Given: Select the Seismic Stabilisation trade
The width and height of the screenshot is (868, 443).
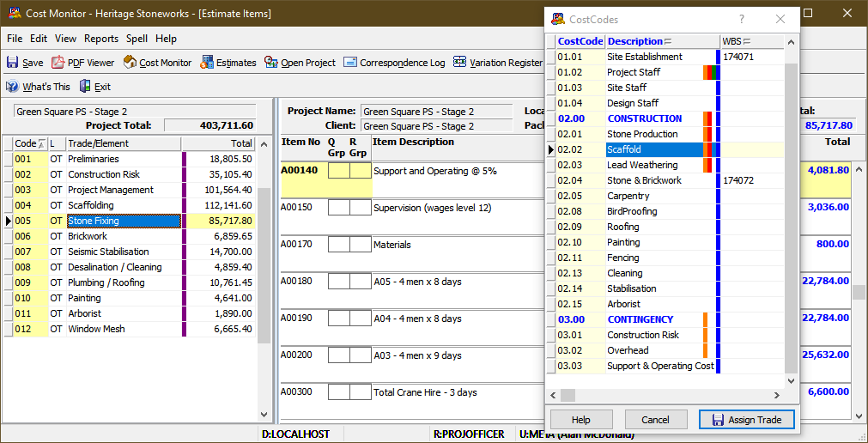Looking at the screenshot, I should pyautogui.click(x=129, y=252).
